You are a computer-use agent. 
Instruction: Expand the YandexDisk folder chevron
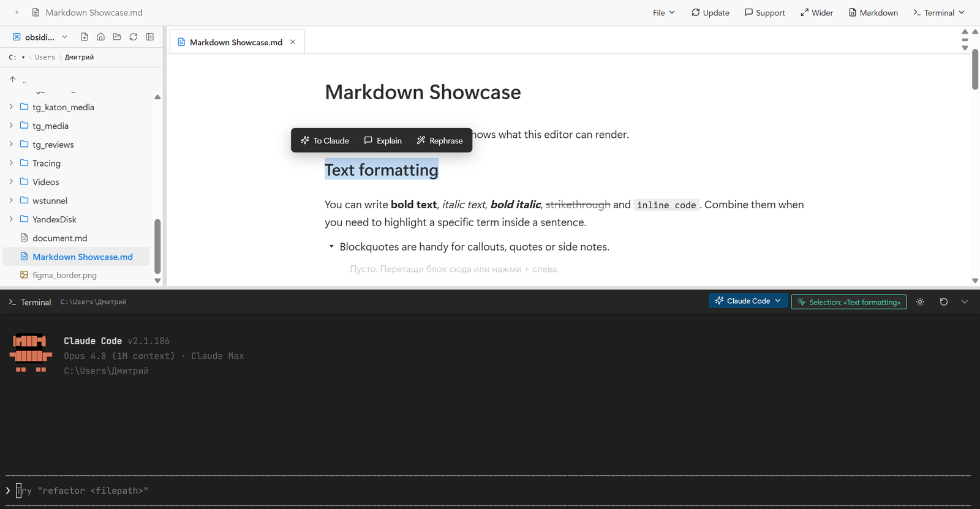pos(11,219)
